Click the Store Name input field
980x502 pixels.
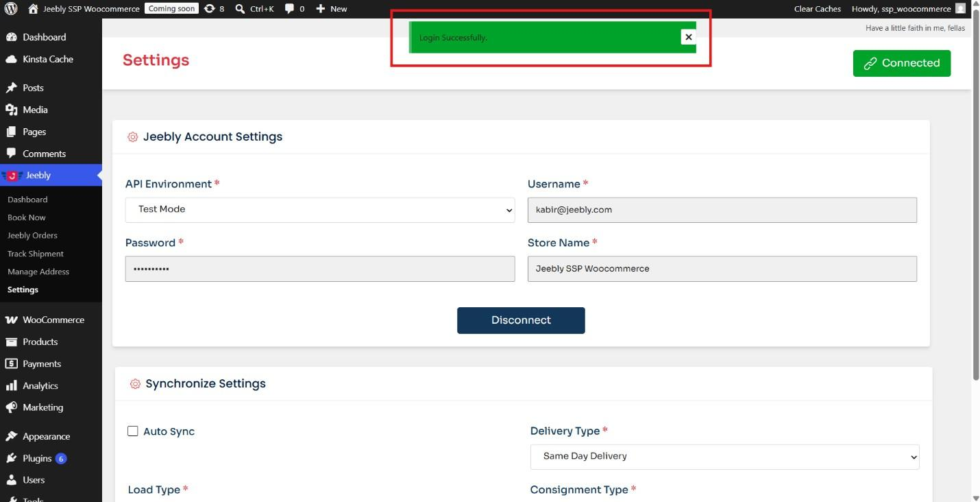[722, 269]
